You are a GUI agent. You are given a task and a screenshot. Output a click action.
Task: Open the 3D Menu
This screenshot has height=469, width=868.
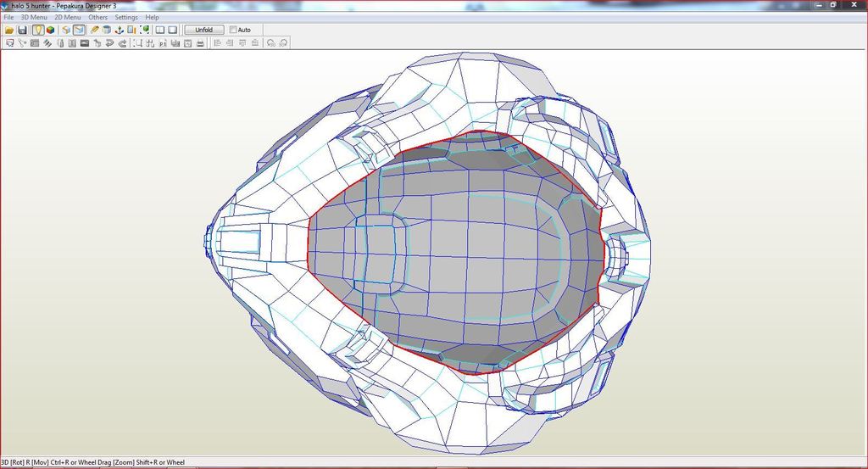[x=34, y=17]
